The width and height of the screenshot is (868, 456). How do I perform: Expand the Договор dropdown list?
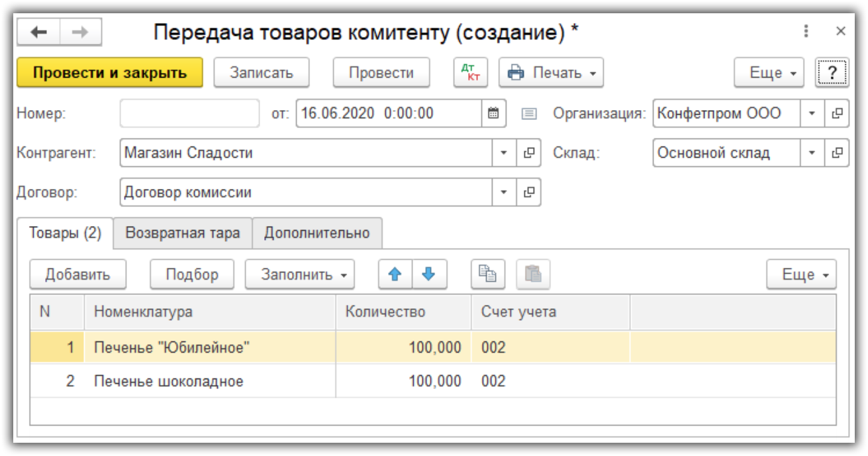(x=503, y=193)
